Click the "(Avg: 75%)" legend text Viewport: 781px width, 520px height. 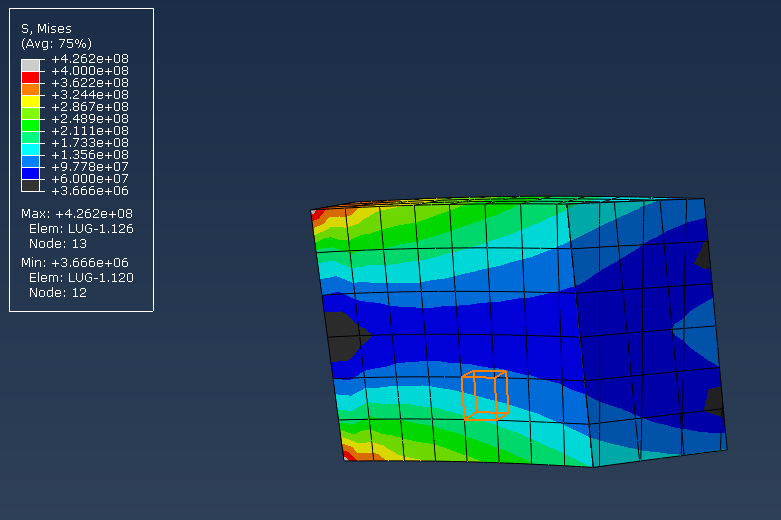click(56, 43)
